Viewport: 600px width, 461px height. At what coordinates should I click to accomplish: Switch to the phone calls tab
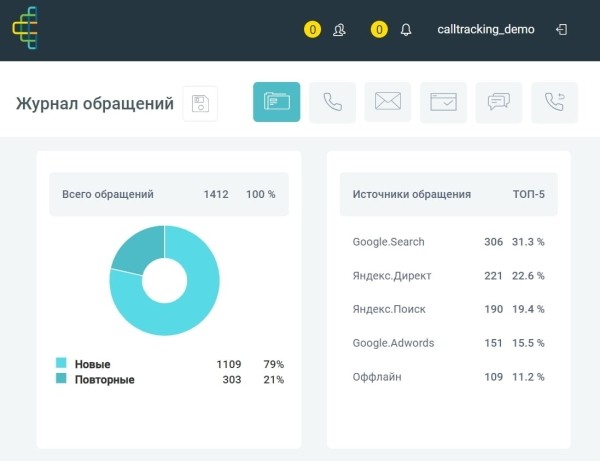point(332,102)
